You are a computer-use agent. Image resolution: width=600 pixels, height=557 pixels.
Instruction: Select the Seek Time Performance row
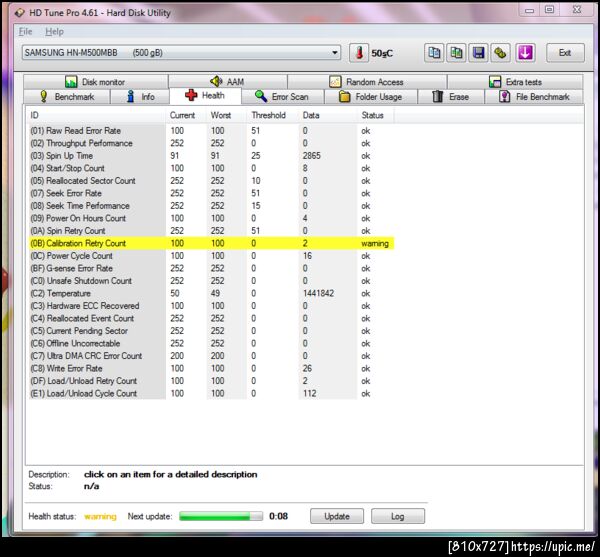pyautogui.click(x=211, y=206)
